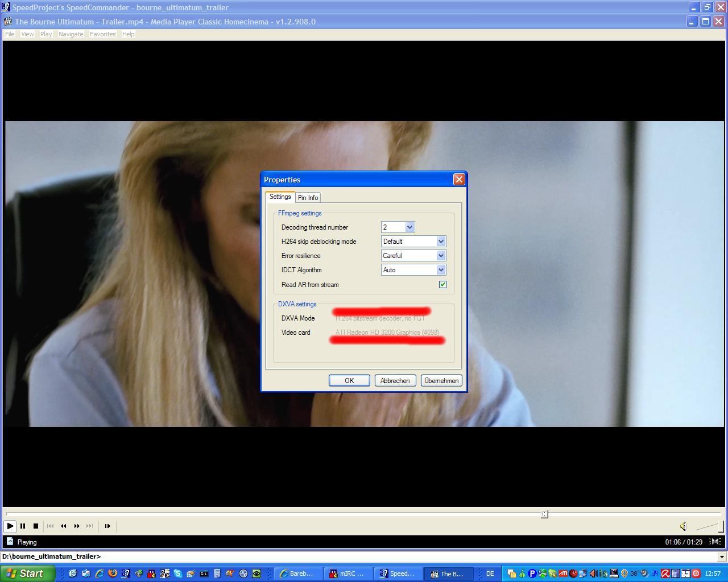
Task: Click the 01:06 / 01:29 time display
Action: [x=684, y=542]
